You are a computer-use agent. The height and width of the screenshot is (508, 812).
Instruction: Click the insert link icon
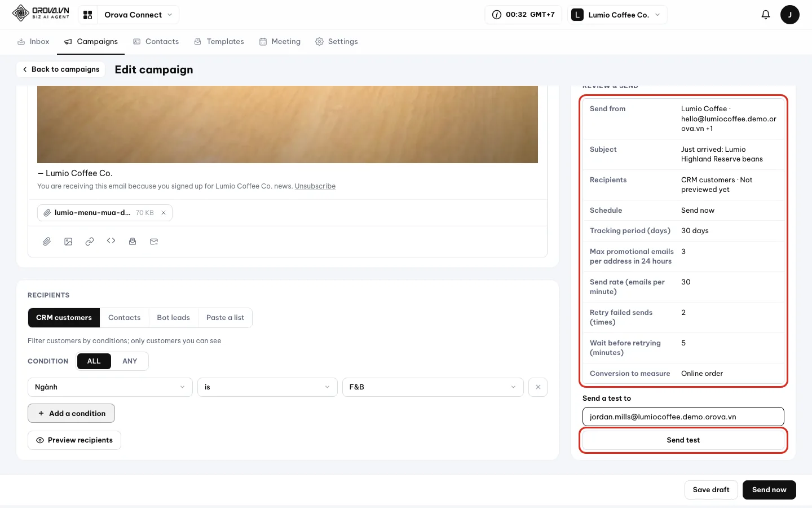(90, 242)
